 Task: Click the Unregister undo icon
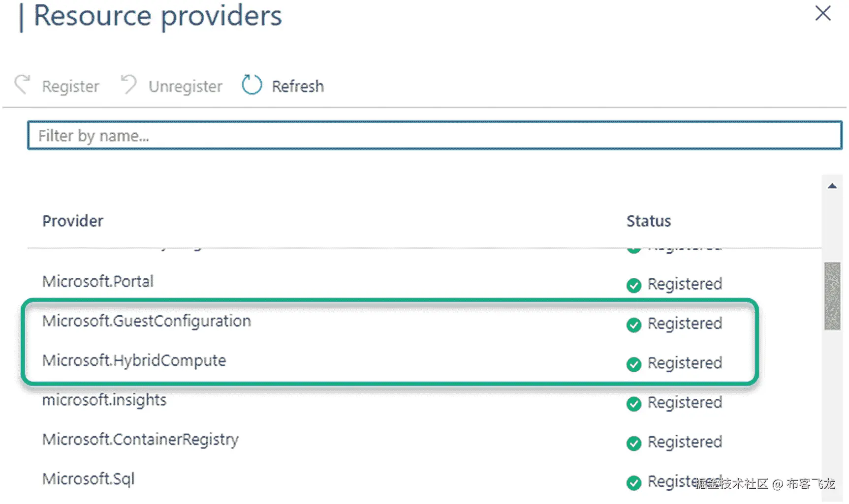[x=128, y=85]
